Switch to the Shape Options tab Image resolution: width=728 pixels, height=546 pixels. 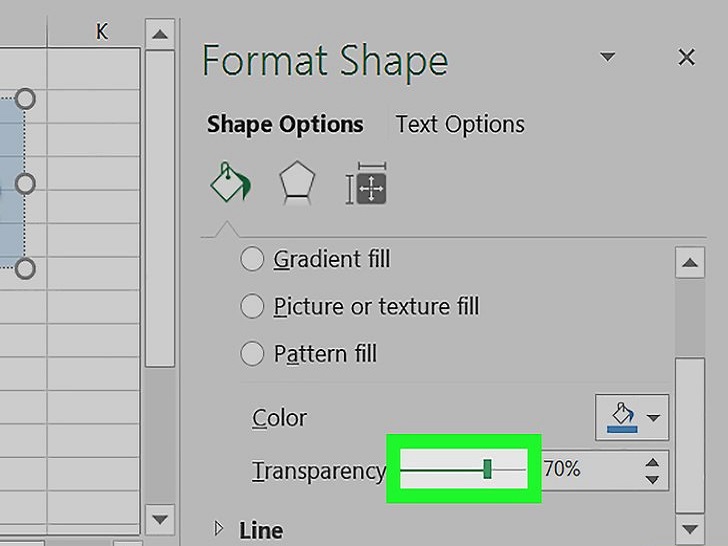(285, 124)
